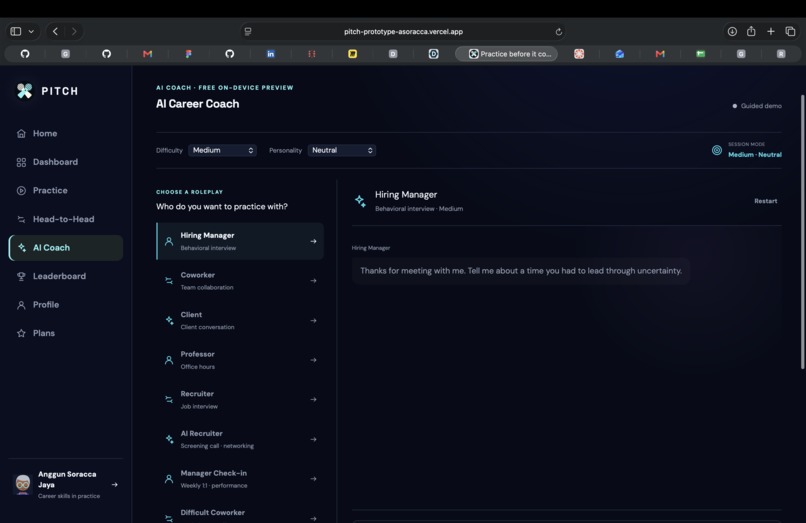The image size is (806, 523).
Task: Go back in browser history
Action: [56, 31]
